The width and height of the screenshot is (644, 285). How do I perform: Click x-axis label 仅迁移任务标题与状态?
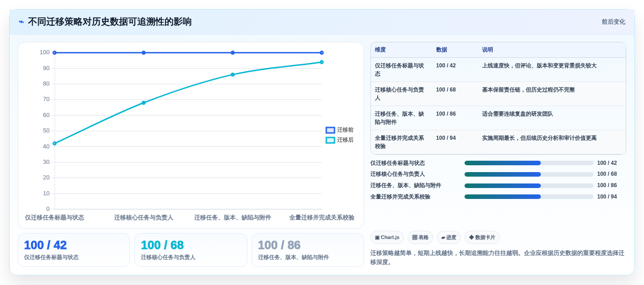[x=55, y=218]
